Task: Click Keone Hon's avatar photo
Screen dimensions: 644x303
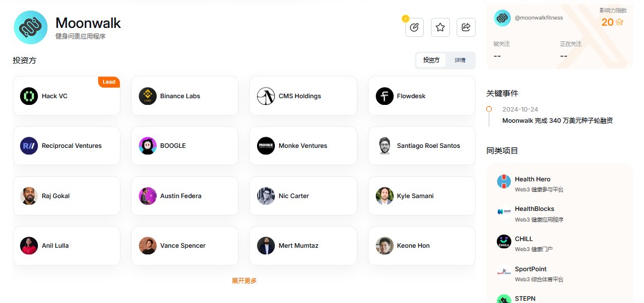Action: [x=384, y=246]
